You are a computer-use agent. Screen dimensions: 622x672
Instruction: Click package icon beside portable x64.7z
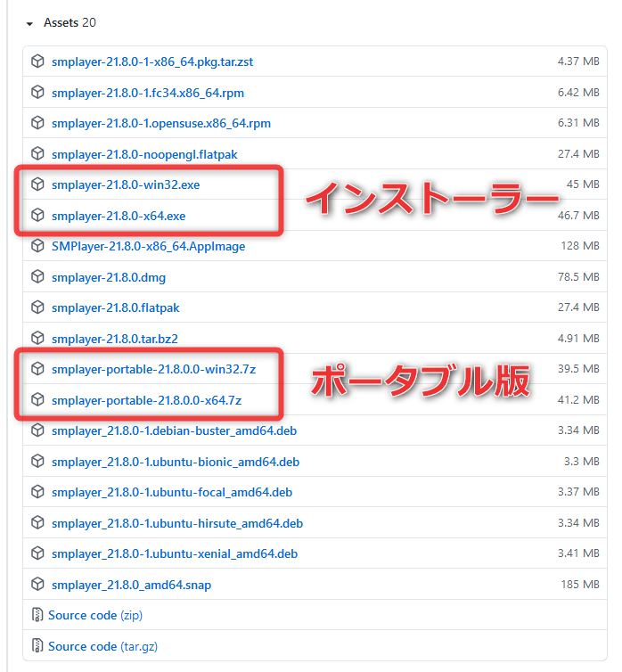[x=37, y=399]
